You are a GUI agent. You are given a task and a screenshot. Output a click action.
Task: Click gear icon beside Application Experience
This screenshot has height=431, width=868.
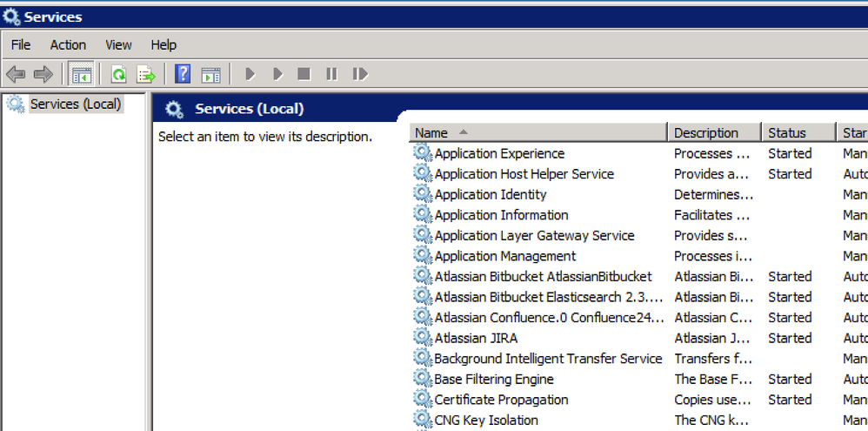pyautogui.click(x=423, y=153)
